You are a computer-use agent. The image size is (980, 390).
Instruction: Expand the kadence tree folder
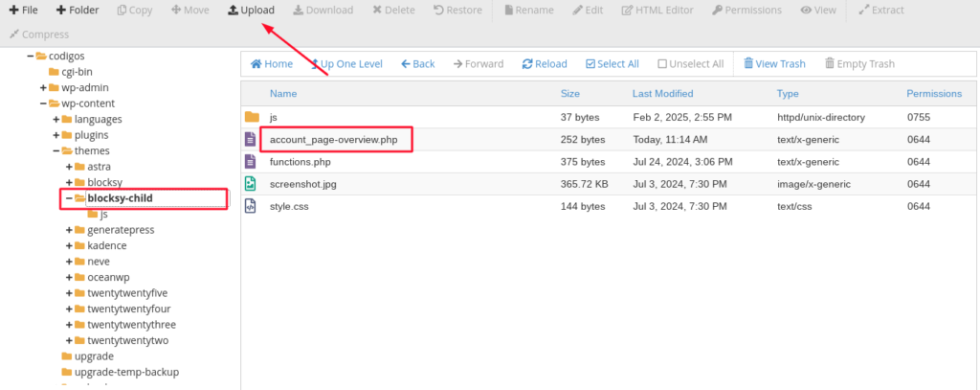click(69, 245)
